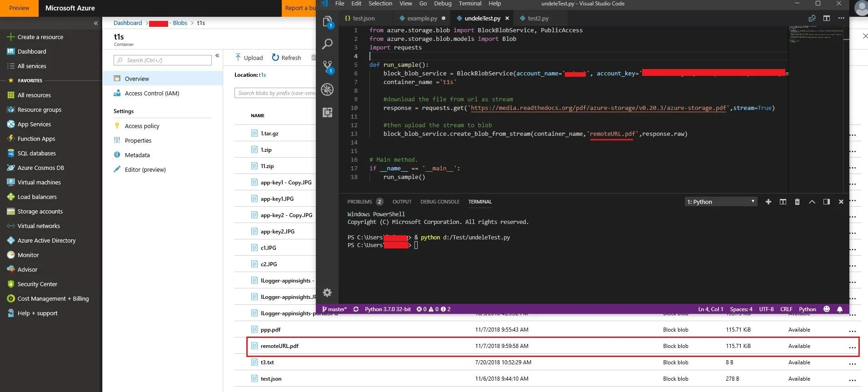Open the Debug menu in VS Code
This screenshot has width=868, height=392.
tap(443, 4)
